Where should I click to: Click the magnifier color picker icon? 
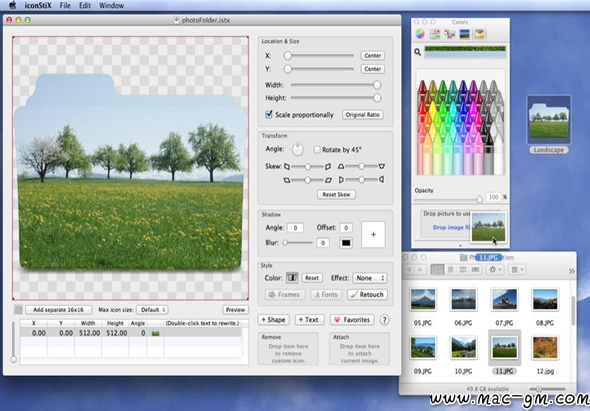418,52
